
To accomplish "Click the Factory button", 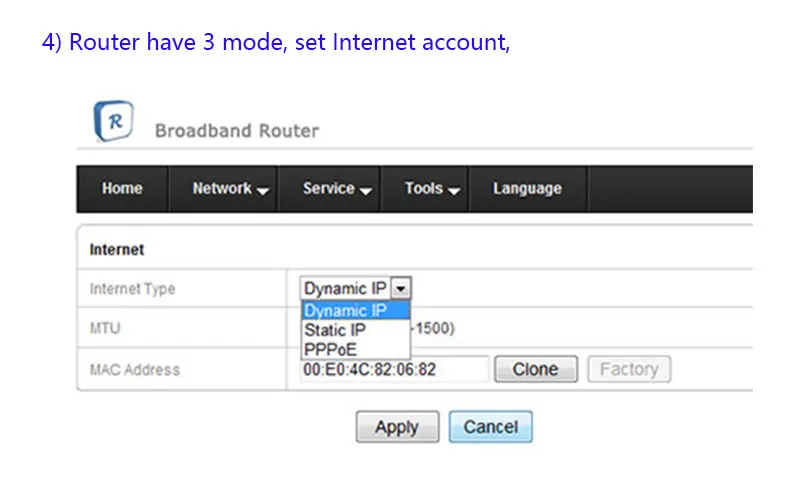I will click(629, 369).
